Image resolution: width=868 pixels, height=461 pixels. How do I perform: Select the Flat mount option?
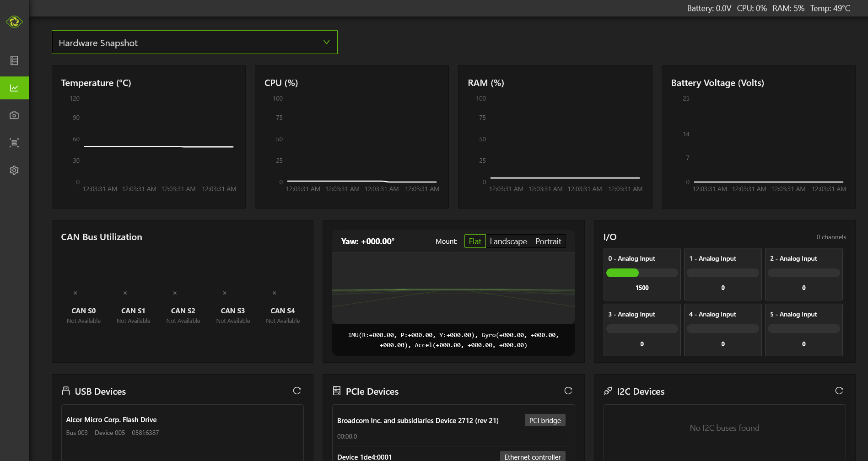475,241
